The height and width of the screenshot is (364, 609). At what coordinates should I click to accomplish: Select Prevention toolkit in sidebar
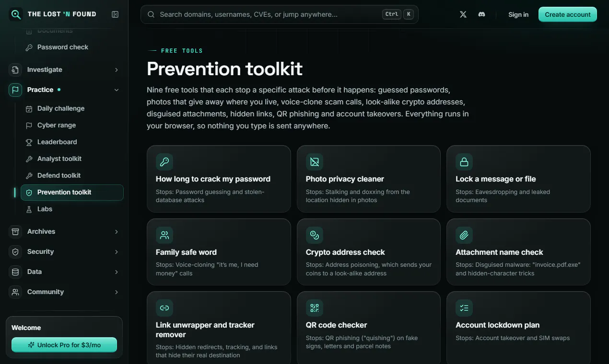pyautogui.click(x=72, y=193)
